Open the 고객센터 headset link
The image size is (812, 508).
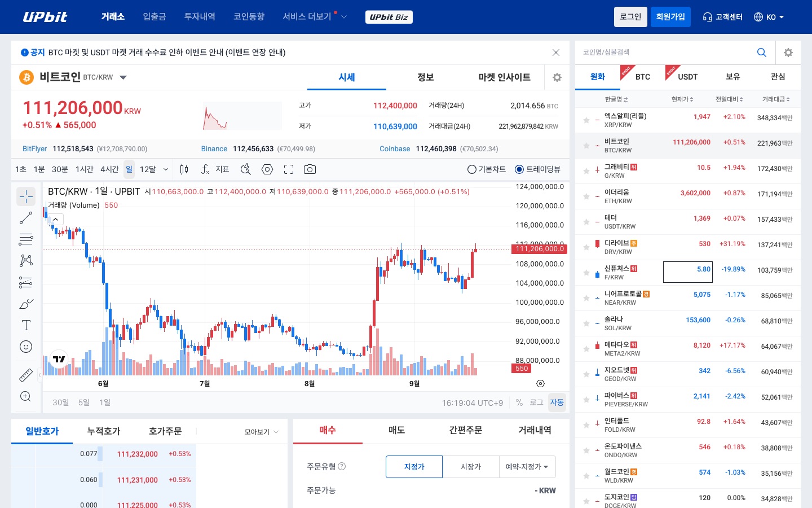[x=722, y=17]
